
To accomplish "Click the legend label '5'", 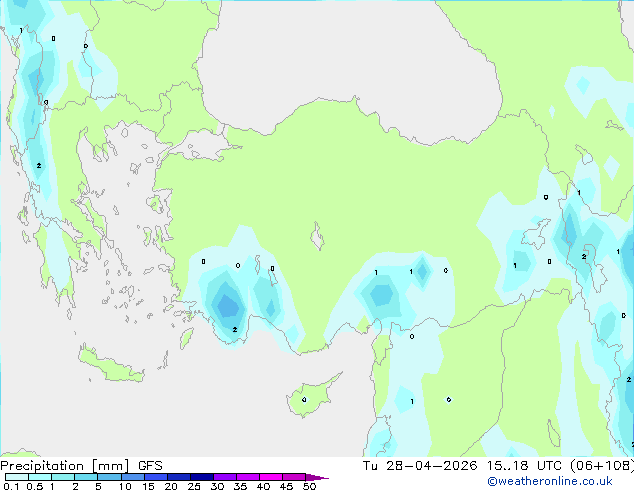I will [x=98, y=486].
